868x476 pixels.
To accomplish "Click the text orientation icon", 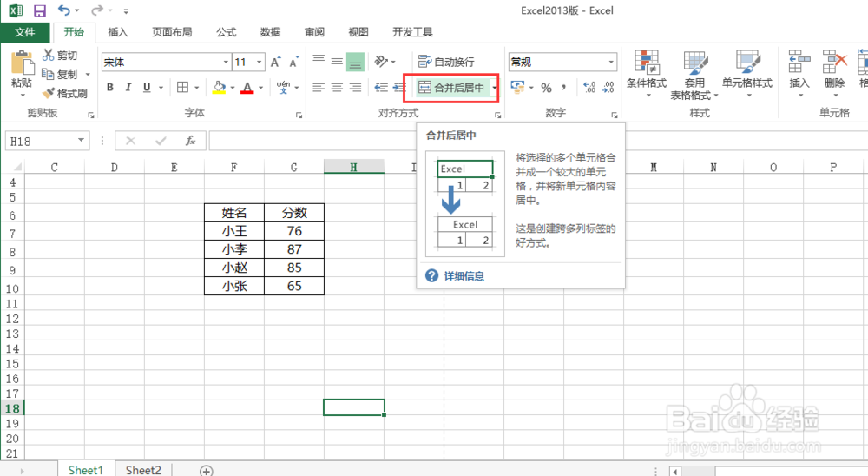I will pyautogui.click(x=381, y=62).
